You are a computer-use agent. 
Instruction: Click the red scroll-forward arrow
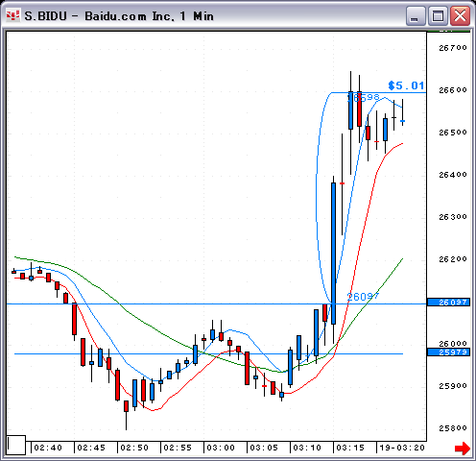[463, 449]
